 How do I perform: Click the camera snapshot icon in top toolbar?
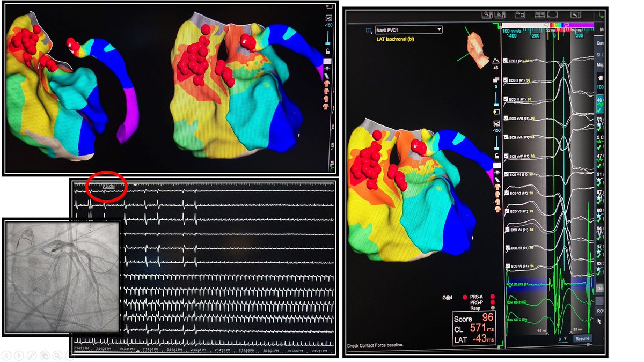pos(520,14)
